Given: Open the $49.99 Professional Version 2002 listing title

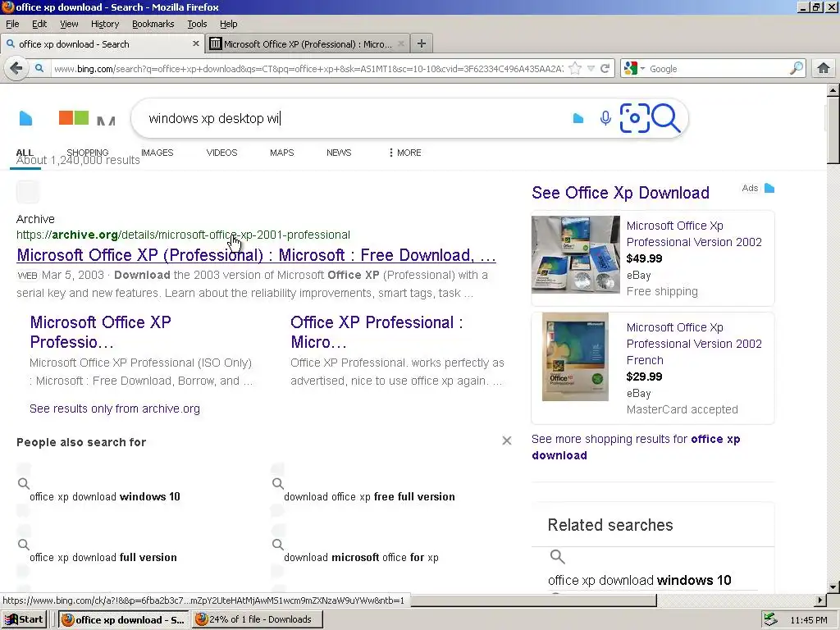Looking at the screenshot, I should (x=694, y=234).
